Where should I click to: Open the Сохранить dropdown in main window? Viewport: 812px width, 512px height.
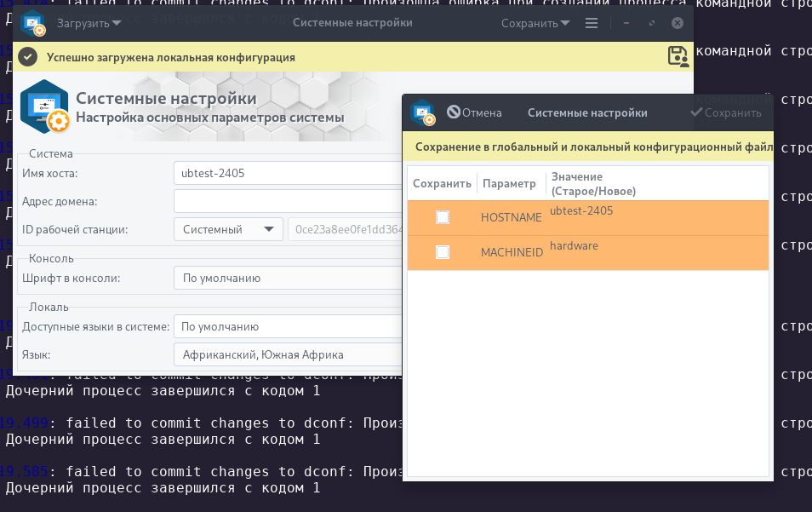point(535,23)
